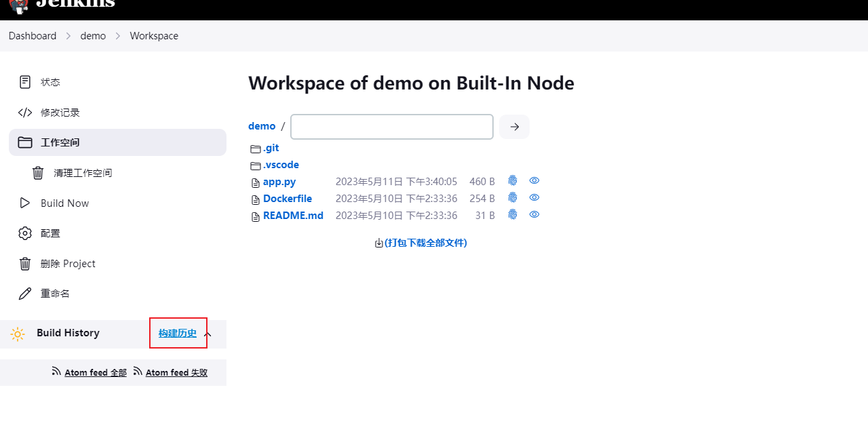This screenshot has height=436, width=868.
Task: Click the fingerprint icon for README.md
Action: point(513,215)
